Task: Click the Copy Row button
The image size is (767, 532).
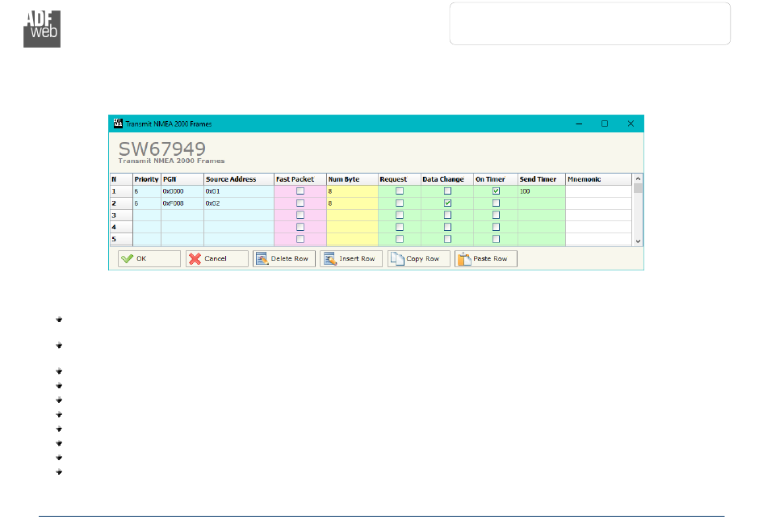Action: pos(419,258)
